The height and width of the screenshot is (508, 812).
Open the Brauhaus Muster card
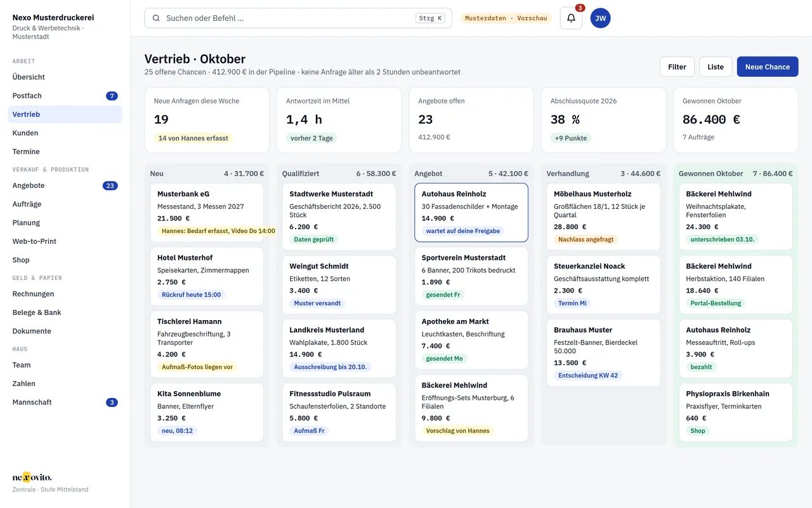click(603, 352)
